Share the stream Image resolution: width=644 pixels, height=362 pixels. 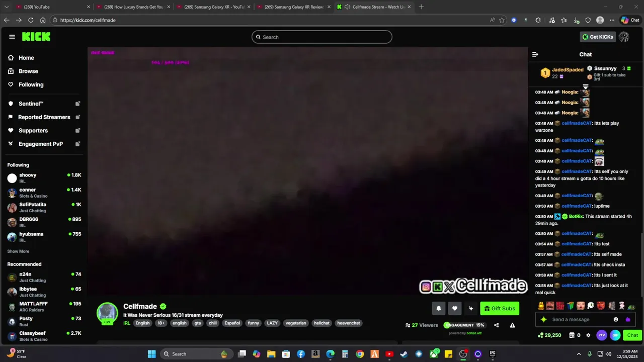click(x=497, y=325)
